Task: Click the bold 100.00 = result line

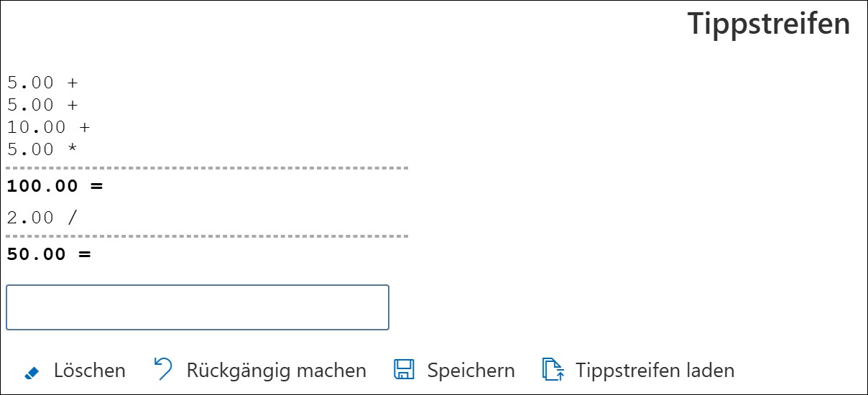Action: pos(55,187)
